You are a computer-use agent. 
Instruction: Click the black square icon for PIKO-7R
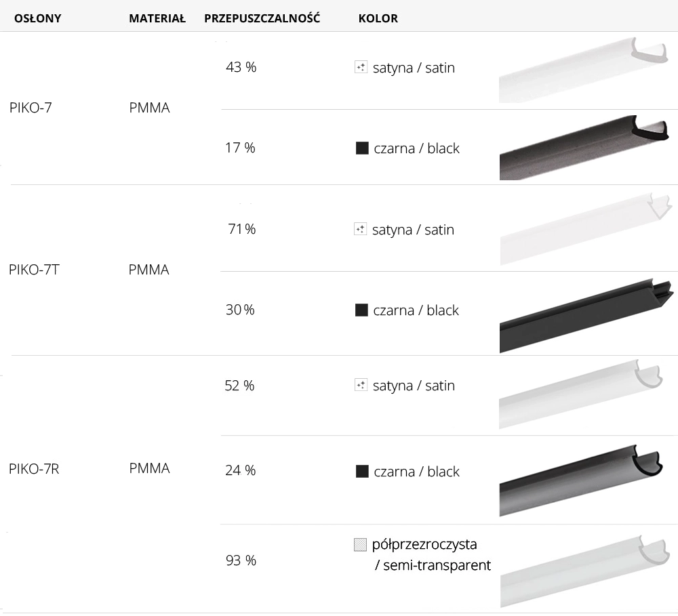click(362, 471)
